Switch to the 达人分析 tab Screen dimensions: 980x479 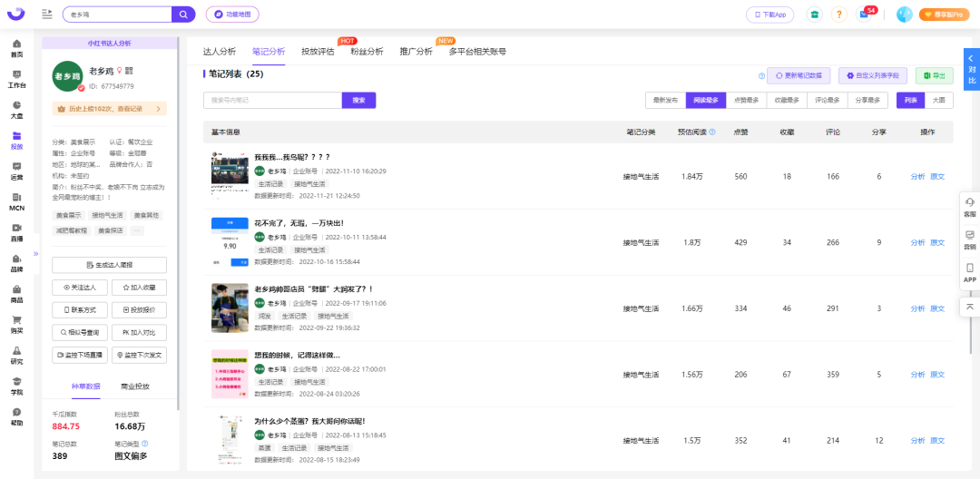(220, 52)
